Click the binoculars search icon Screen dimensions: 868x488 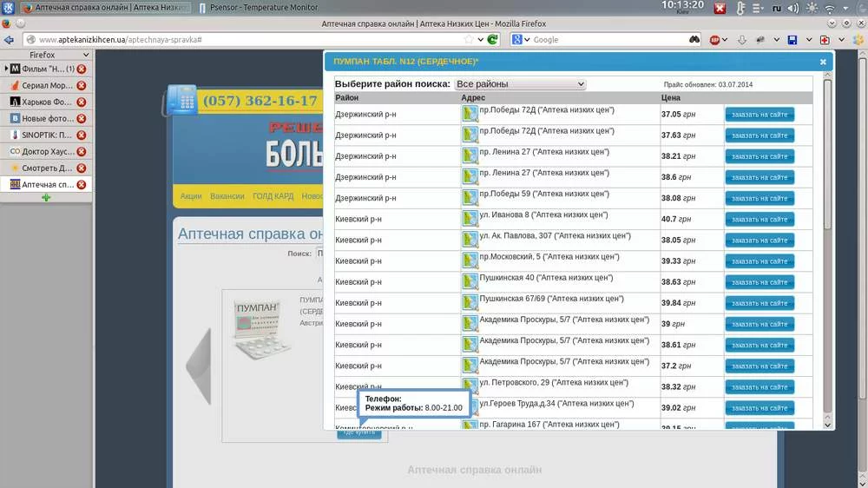694,39
